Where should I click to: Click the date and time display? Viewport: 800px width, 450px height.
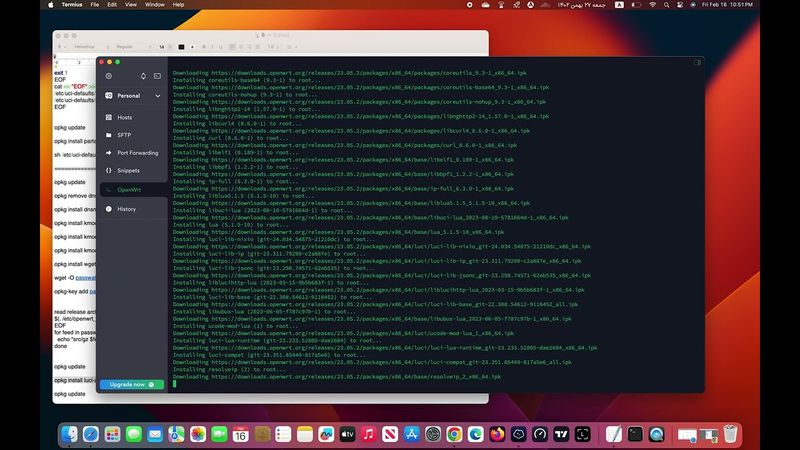[x=727, y=5]
